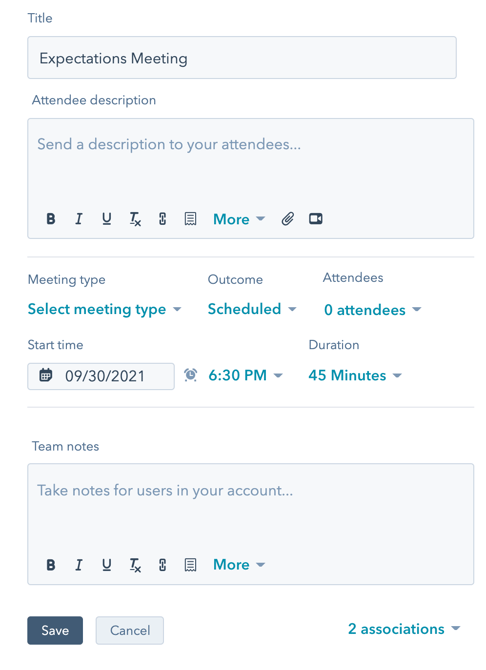
Task: Open Select meeting type dropdown
Action: coord(105,309)
